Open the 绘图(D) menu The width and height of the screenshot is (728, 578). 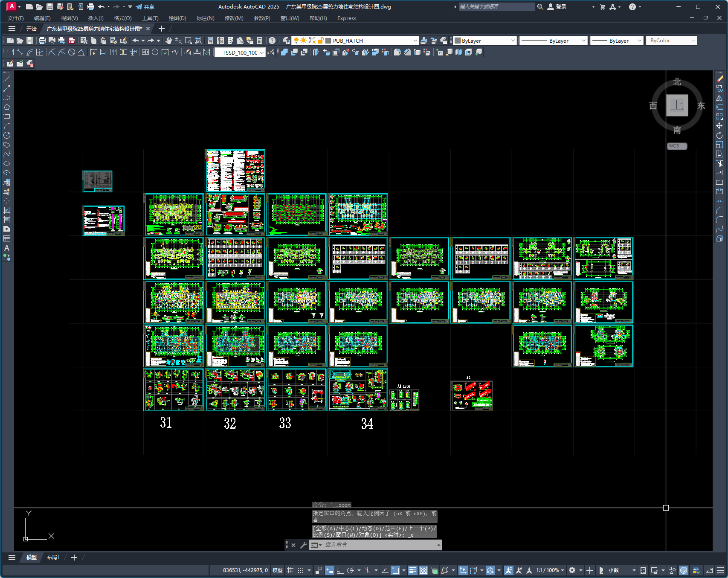pyautogui.click(x=177, y=18)
